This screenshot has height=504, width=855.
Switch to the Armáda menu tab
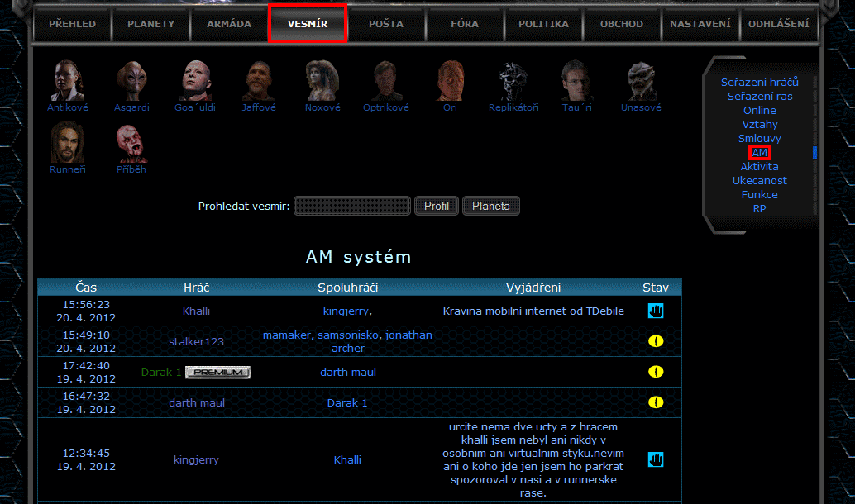click(x=228, y=24)
